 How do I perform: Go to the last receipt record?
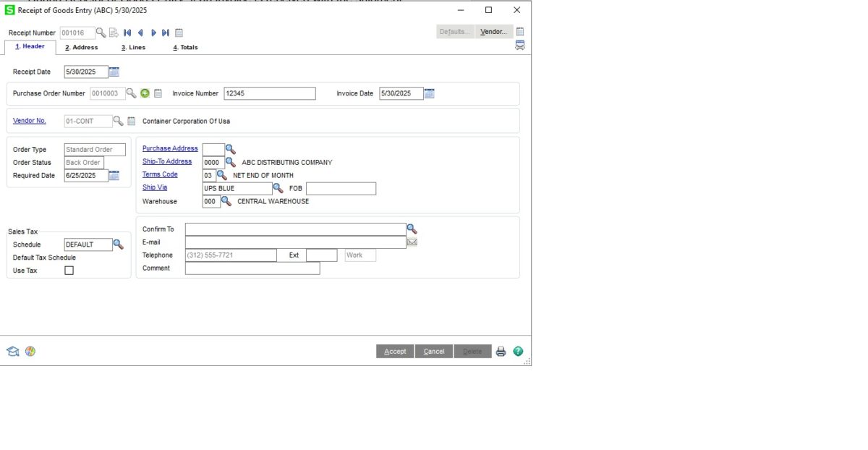tap(166, 33)
